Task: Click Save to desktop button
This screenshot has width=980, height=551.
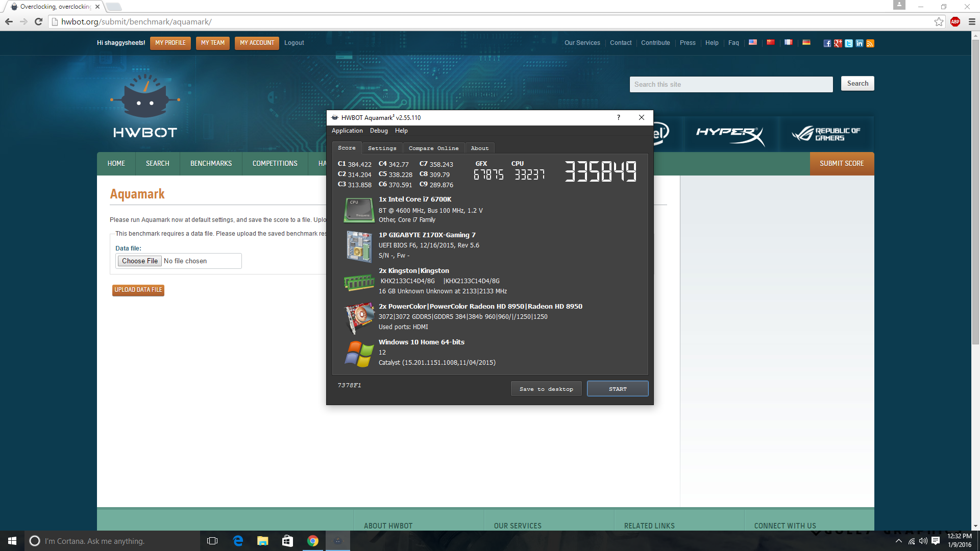Action: tap(546, 389)
